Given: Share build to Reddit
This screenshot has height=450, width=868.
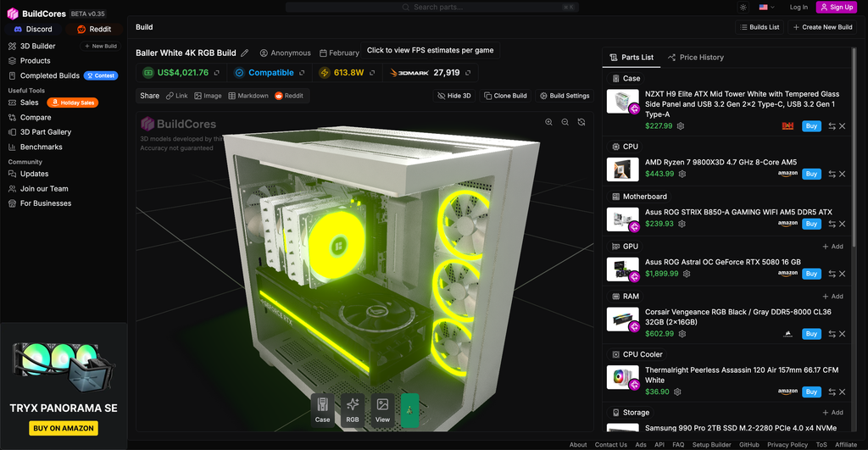Looking at the screenshot, I should tap(289, 96).
